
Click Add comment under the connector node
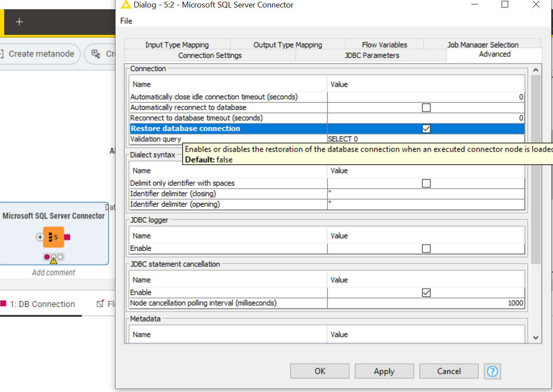point(54,273)
